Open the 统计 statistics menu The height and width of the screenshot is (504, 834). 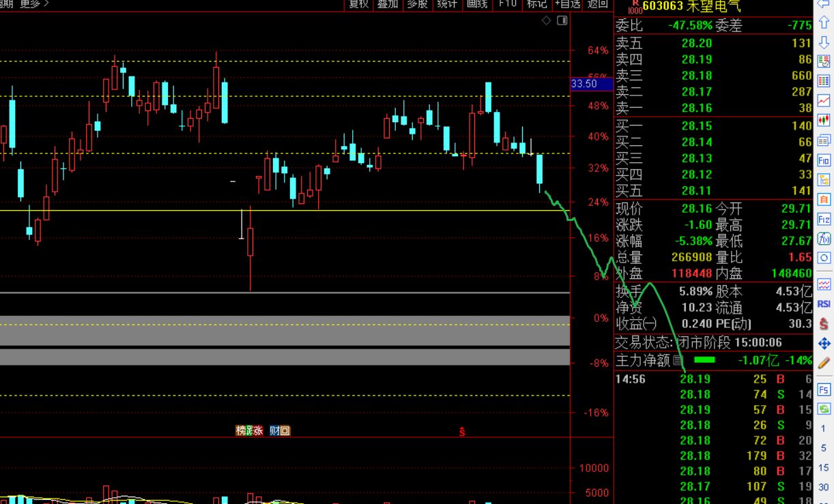point(447,4)
